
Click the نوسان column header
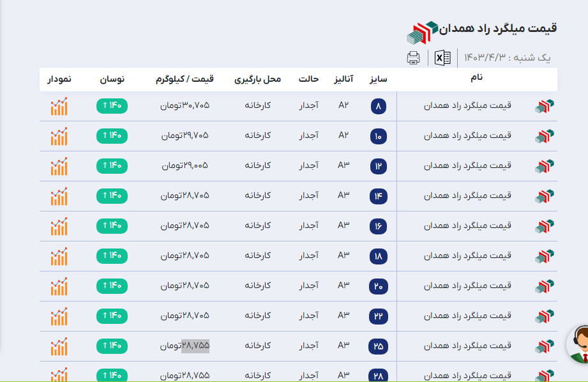coord(112,79)
